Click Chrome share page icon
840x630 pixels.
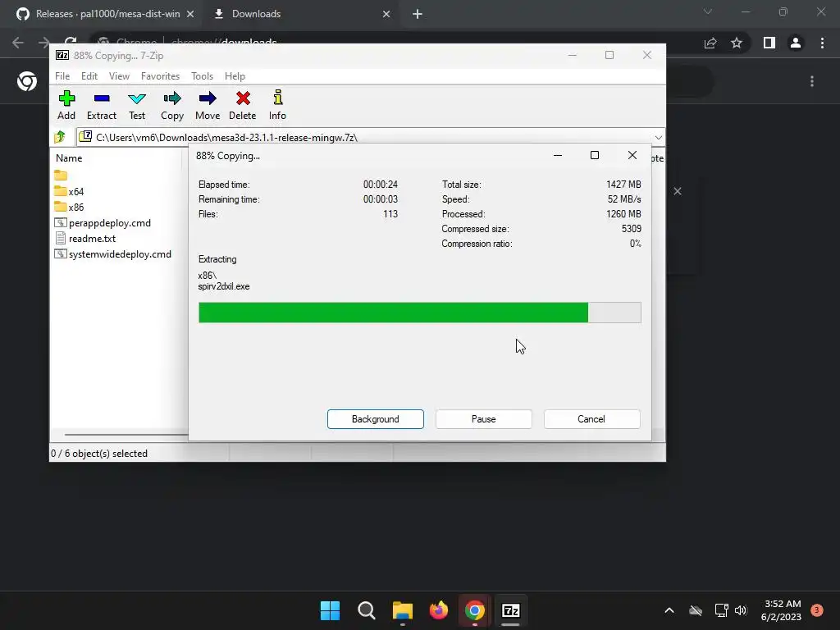coord(710,43)
